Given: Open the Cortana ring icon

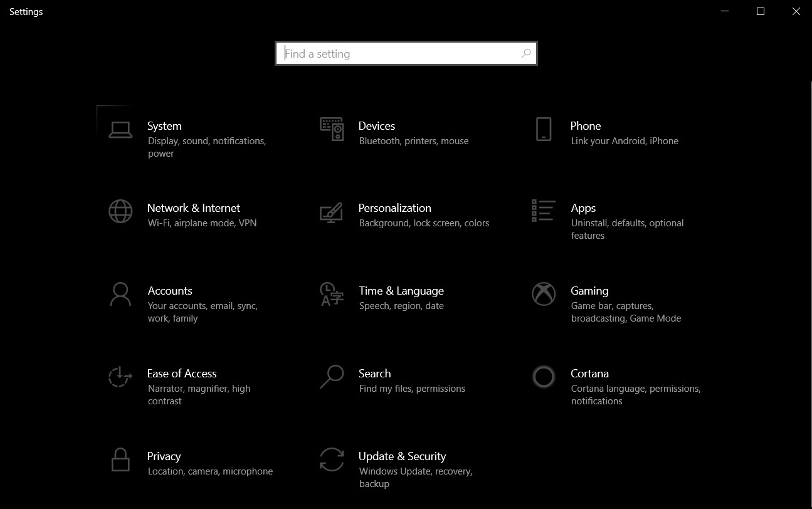Looking at the screenshot, I should (544, 377).
